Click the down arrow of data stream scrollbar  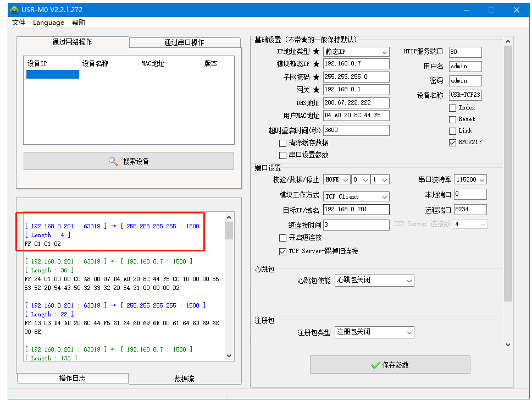tap(229, 356)
